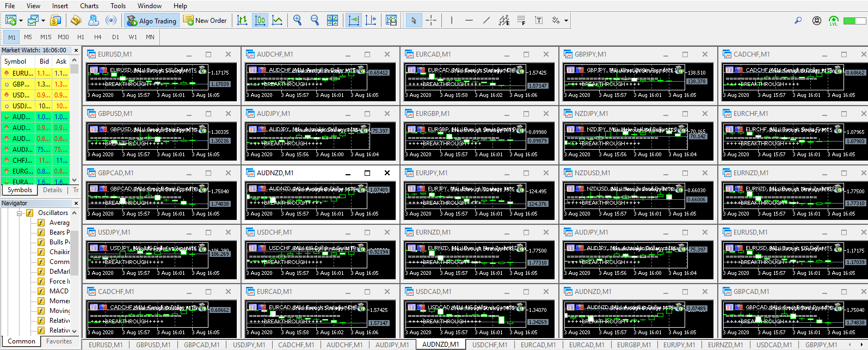This screenshot has width=868, height=350.
Task: Toggle the Algo Trading button
Action: pos(152,21)
